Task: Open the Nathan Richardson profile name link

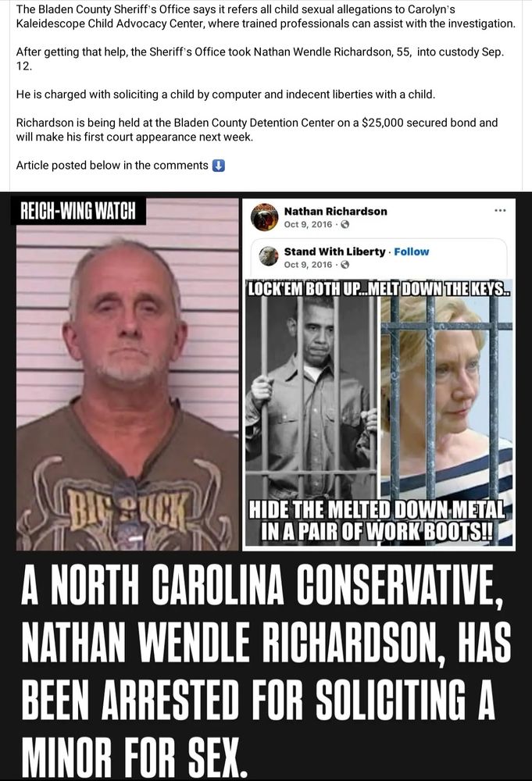Action: coord(335,211)
